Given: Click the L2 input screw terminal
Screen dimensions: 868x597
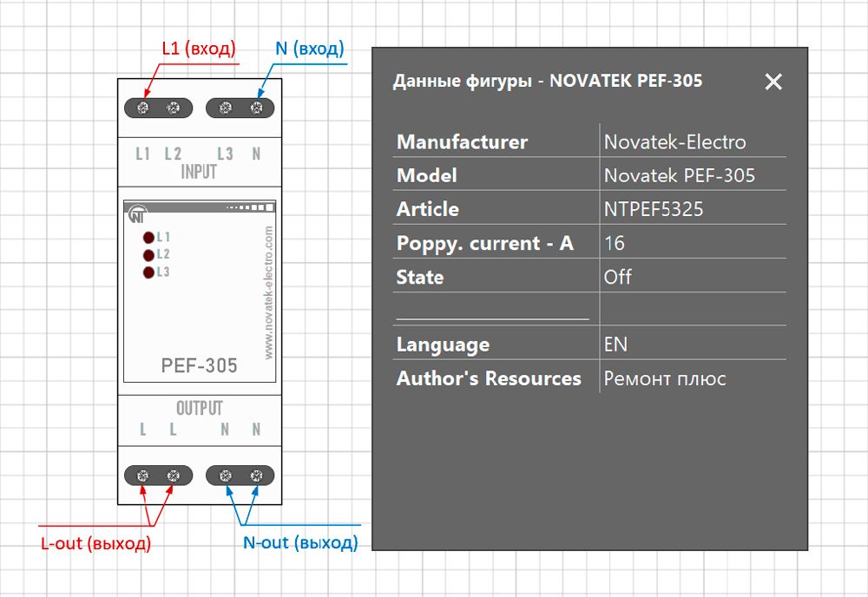Looking at the screenshot, I should (174, 108).
